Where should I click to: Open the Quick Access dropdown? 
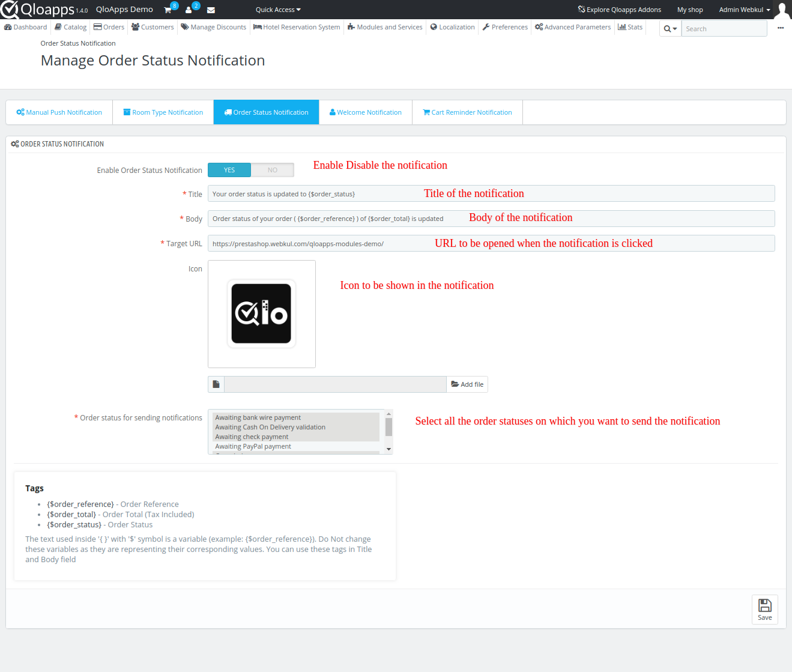pos(278,10)
